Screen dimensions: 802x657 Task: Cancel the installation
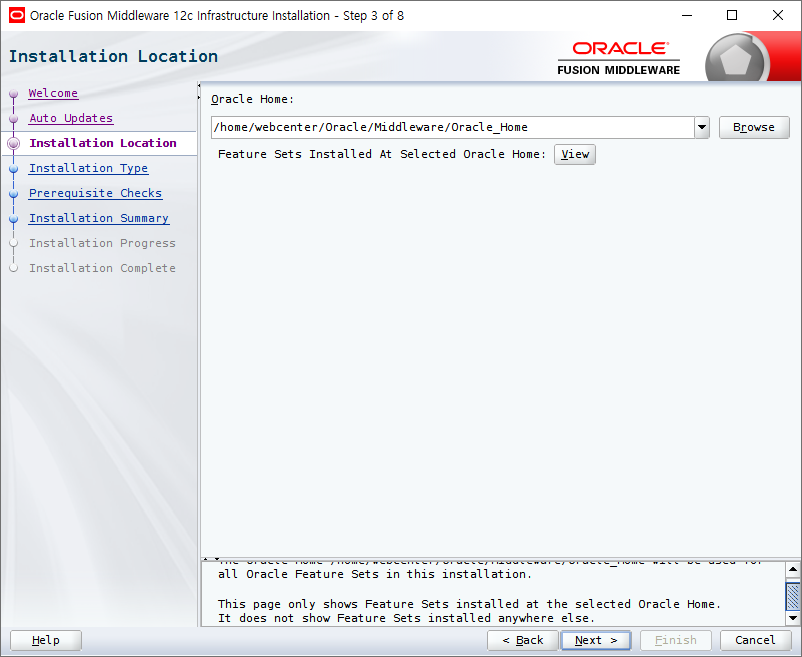(755, 640)
